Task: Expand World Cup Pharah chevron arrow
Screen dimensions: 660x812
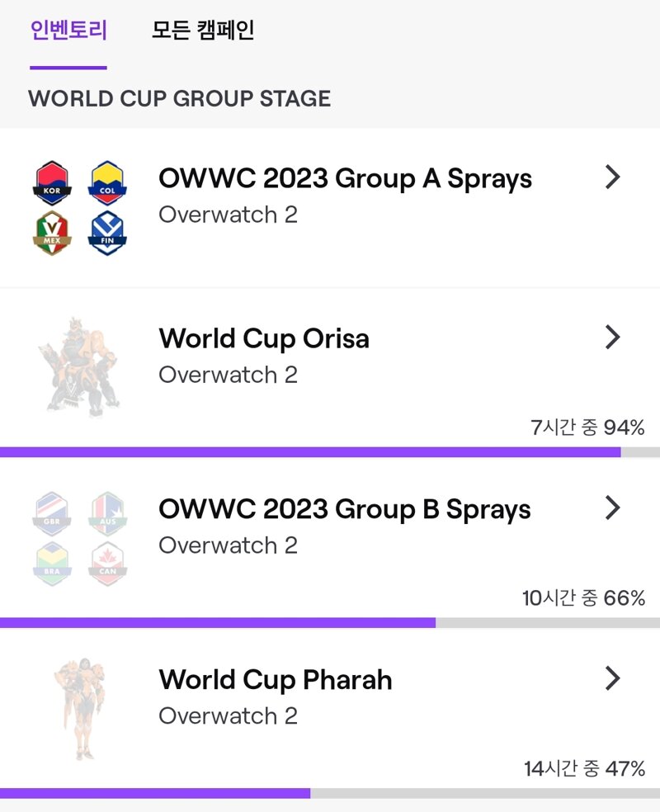Action: tap(613, 678)
